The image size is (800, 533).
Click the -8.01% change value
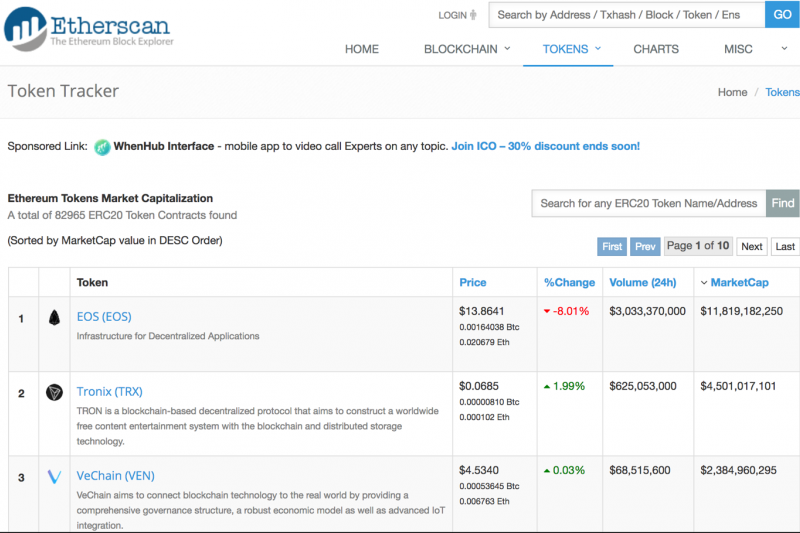[571, 311]
